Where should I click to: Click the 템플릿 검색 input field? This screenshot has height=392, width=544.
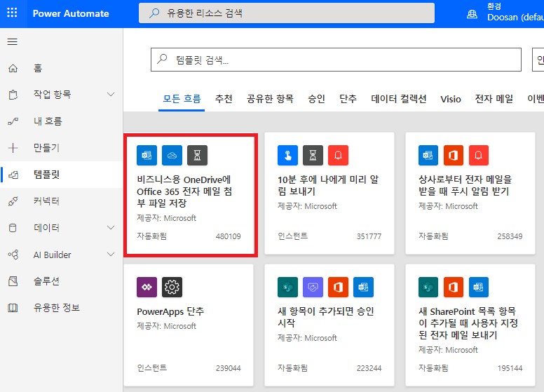point(336,60)
